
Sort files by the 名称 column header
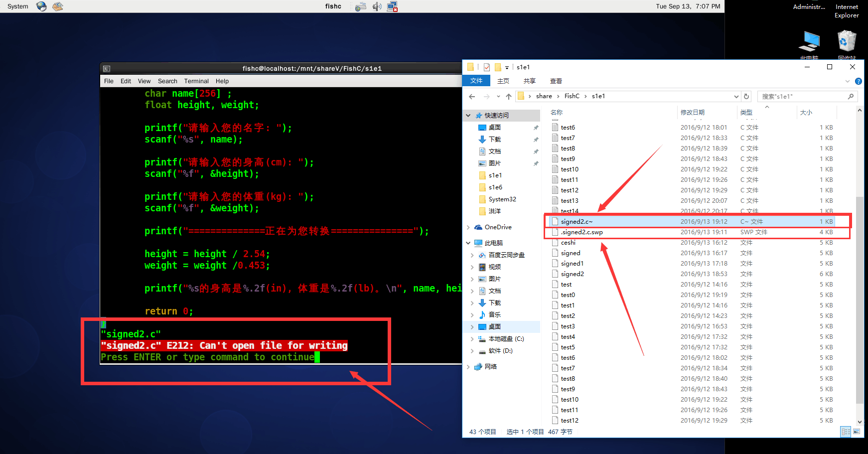(x=557, y=112)
